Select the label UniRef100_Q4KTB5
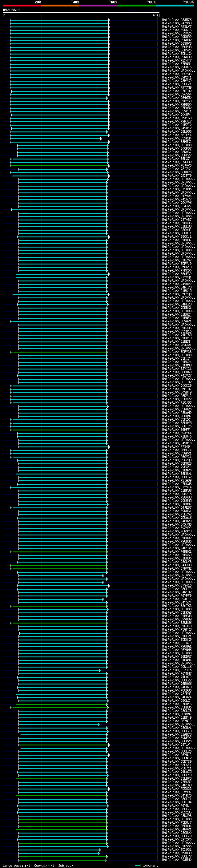 177,335
